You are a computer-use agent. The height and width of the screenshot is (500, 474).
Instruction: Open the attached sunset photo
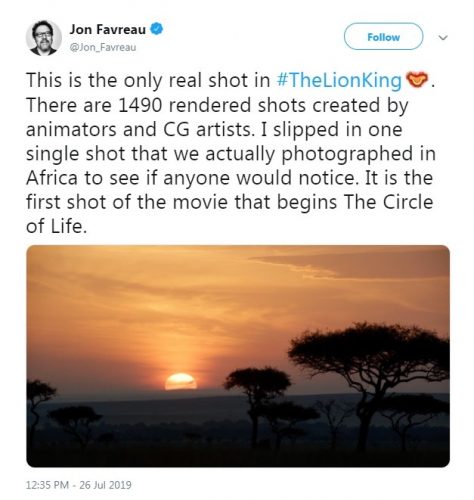tap(238, 356)
